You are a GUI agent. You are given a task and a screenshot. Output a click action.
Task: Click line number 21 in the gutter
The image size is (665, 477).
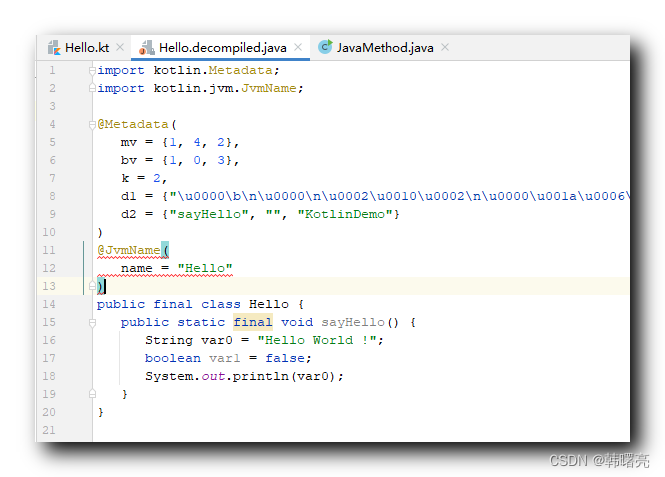pos(49,430)
